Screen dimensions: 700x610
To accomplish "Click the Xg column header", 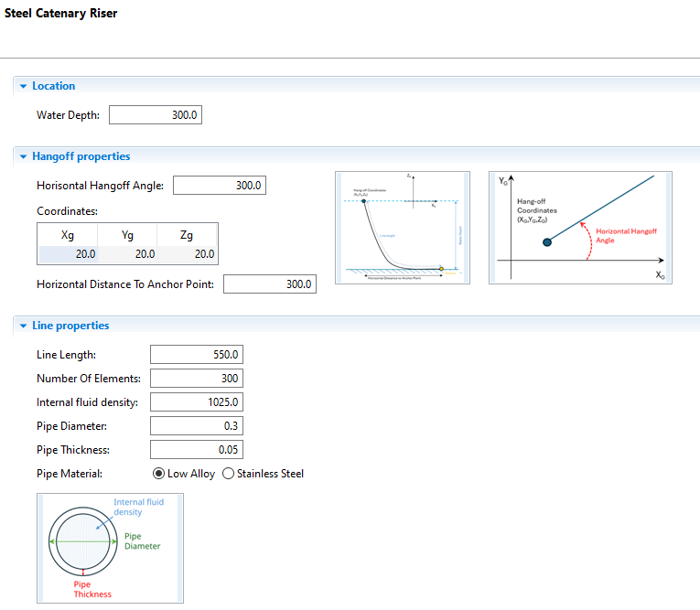I will point(68,235).
